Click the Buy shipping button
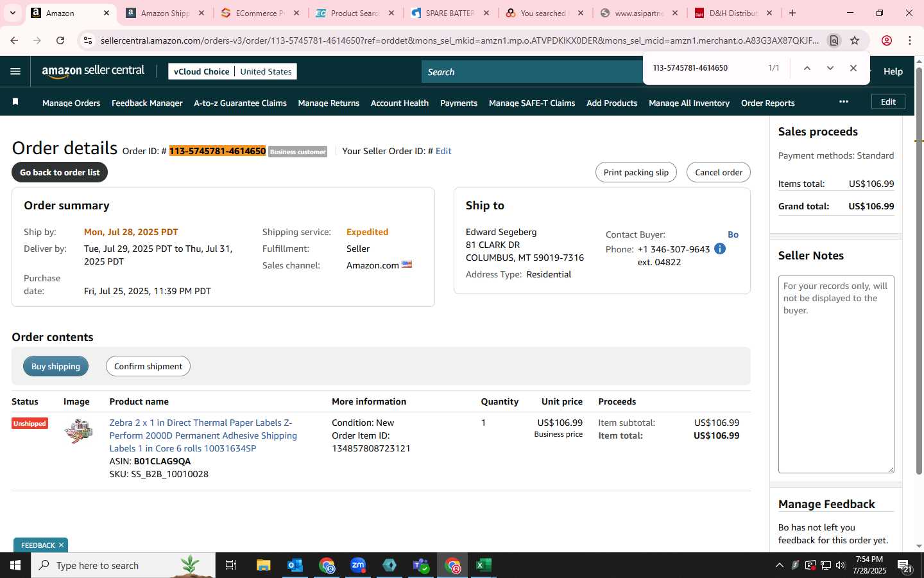This screenshot has height=578, width=924. (56, 366)
